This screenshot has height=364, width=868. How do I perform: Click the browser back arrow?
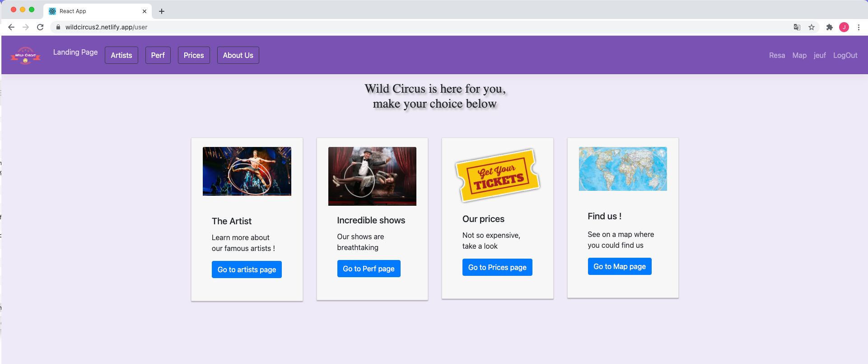pyautogui.click(x=11, y=27)
